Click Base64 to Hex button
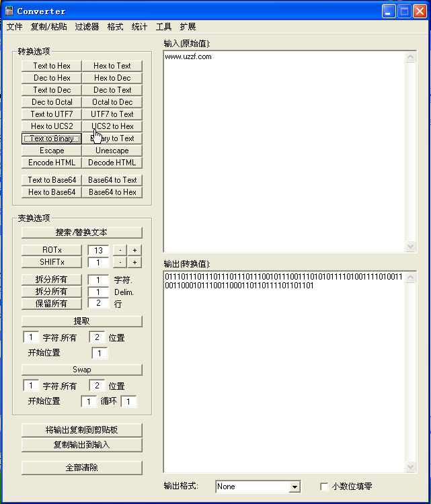This screenshot has height=504, width=431. (112, 192)
